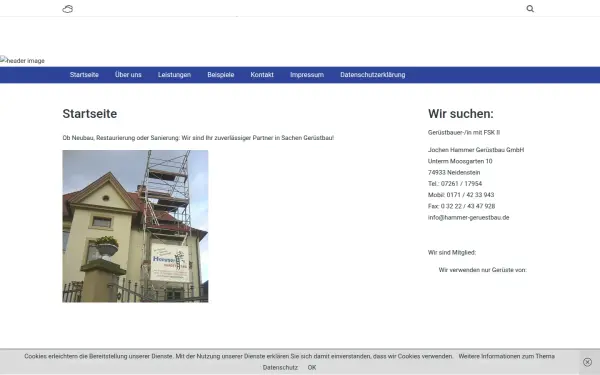The height and width of the screenshot is (375, 600).
Task: Open the Beispiele page
Action: tap(221, 75)
